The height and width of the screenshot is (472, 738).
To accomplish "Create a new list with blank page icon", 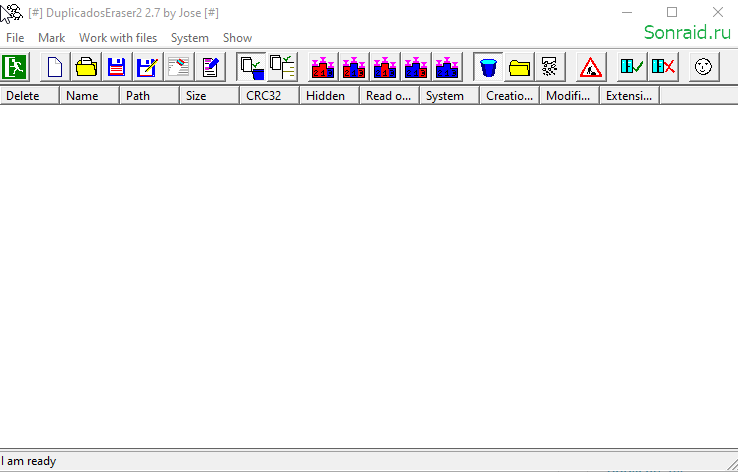I will pyautogui.click(x=55, y=67).
